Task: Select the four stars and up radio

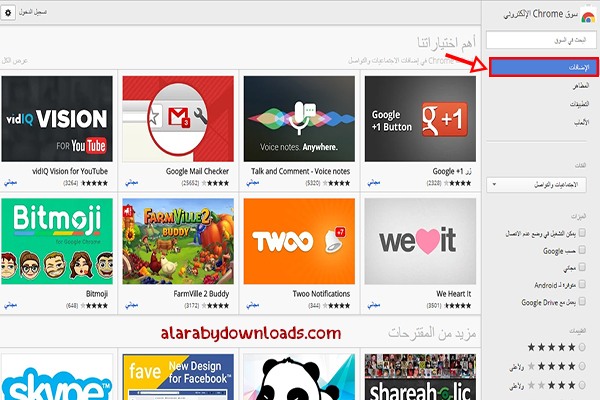Action: (x=582, y=366)
